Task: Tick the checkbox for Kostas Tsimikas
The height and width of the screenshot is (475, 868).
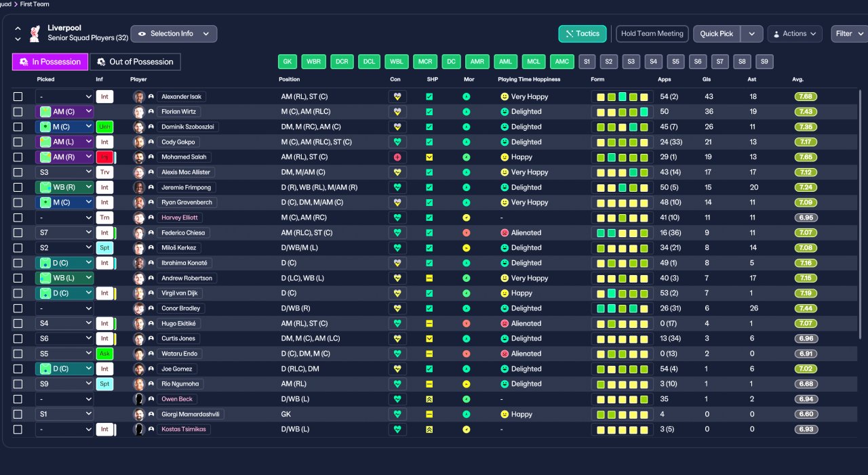Action: click(x=18, y=430)
